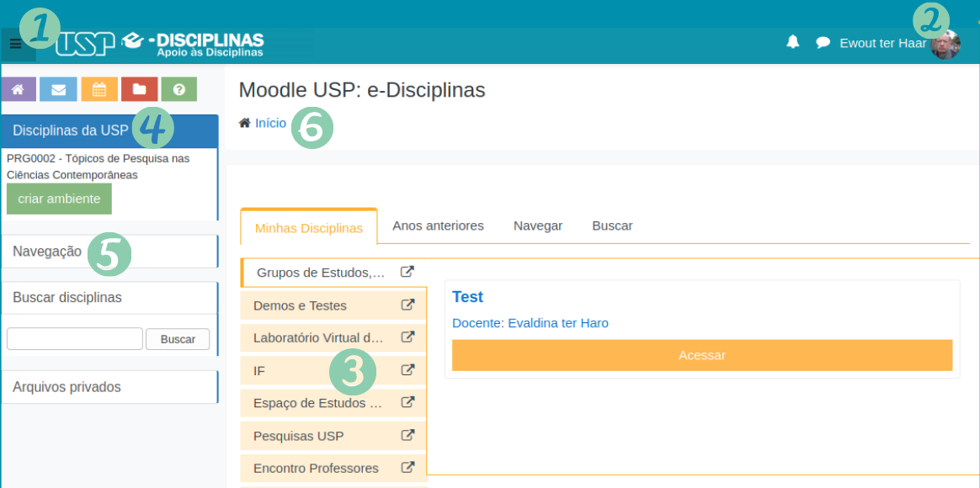
Task: Open the Ewout ter Haar user menu
Action: (882, 43)
